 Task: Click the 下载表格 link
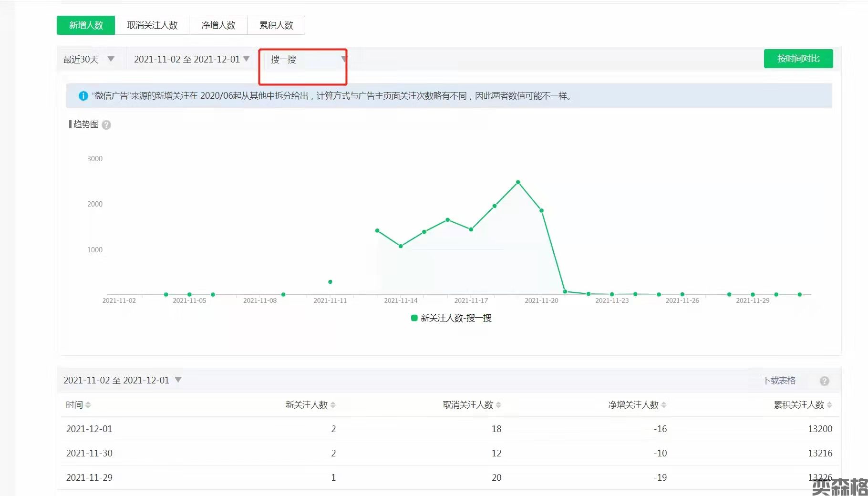(778, 381)
